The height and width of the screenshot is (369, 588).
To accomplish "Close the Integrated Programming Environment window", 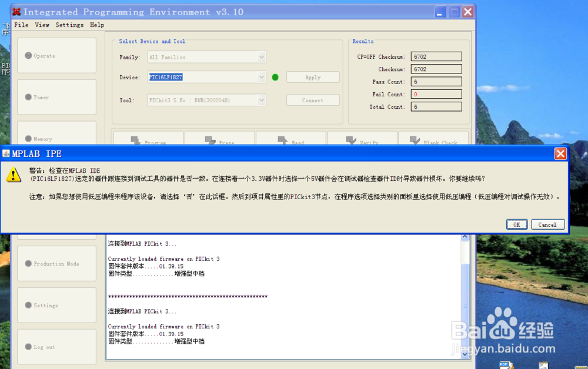I will (x=467, y=12).
